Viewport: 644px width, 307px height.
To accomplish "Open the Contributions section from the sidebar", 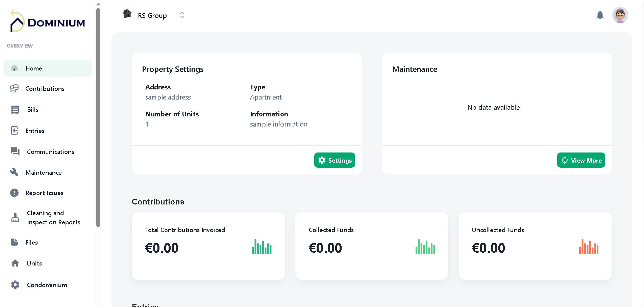I will tap(15, 88).
